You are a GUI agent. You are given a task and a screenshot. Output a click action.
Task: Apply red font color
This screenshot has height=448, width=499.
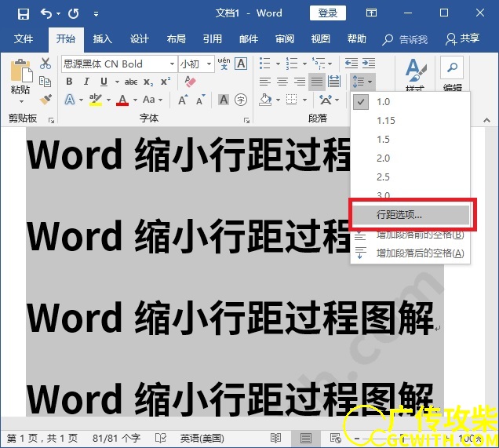point(122,100)
